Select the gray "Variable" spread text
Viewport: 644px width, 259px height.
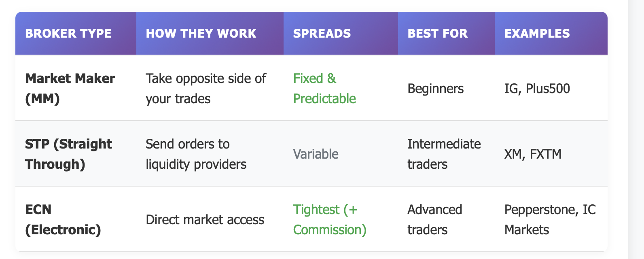[x=316, y=154]
